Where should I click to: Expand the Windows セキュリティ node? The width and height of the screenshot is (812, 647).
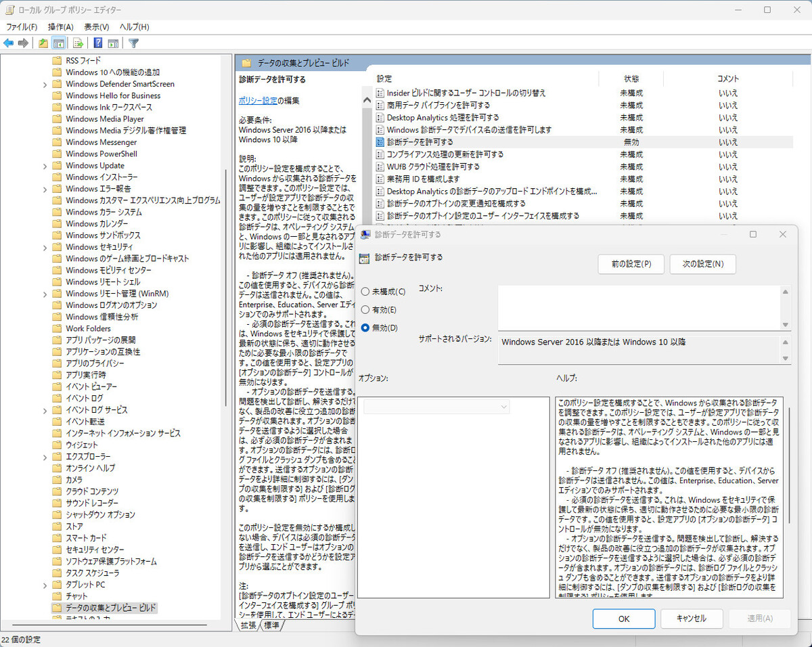click(45, 247)
